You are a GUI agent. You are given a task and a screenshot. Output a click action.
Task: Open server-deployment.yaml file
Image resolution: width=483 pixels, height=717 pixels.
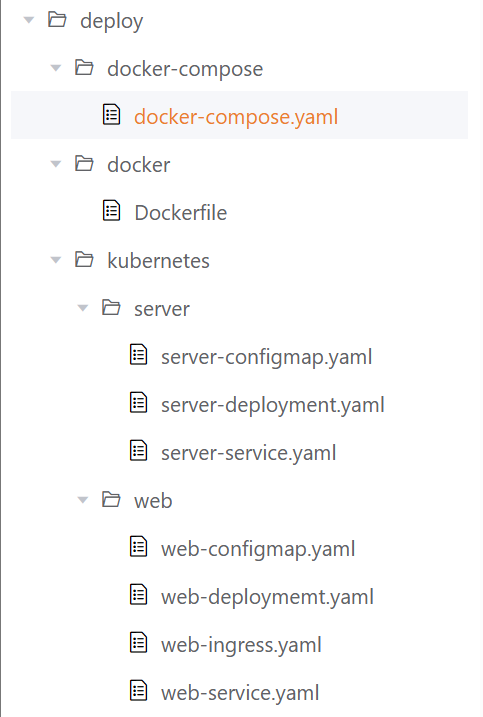coord(273,405)
